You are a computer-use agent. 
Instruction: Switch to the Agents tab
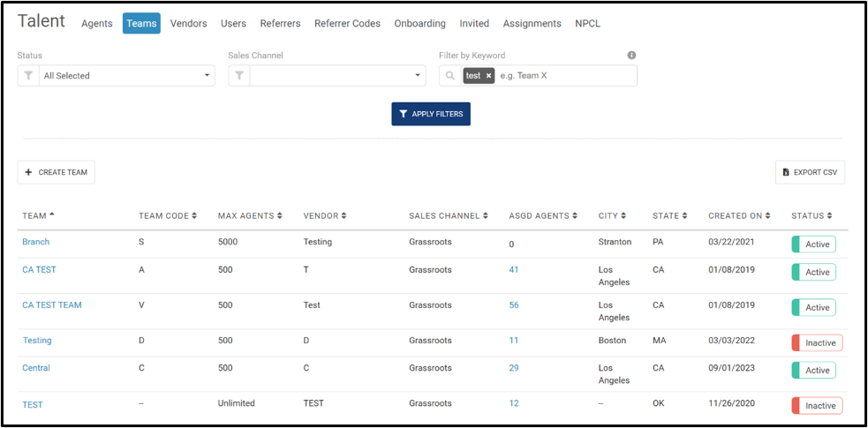pos(97,23)
